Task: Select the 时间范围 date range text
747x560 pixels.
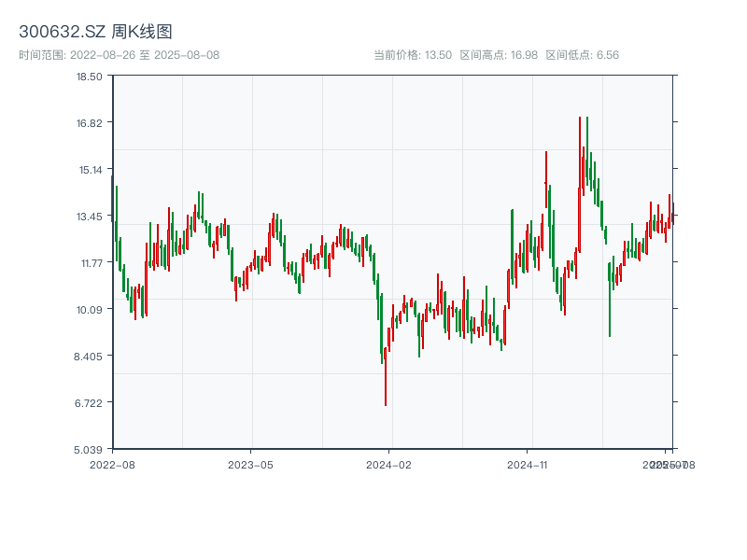Action: pos(119,55)
